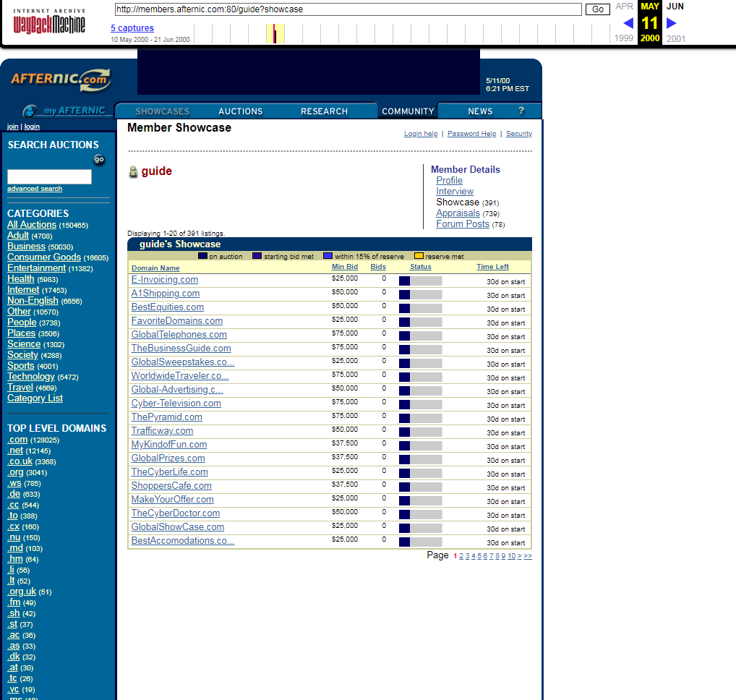
Task: Sort listings by Time Left column
Action: 493,267
